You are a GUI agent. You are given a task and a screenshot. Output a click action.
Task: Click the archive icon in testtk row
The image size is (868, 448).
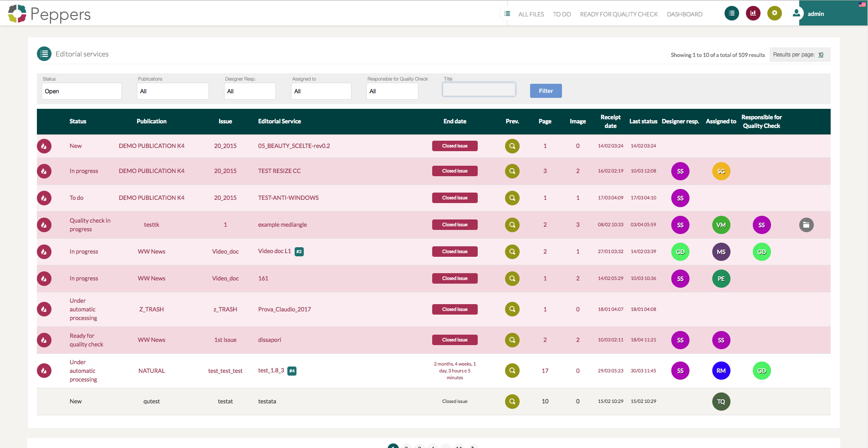pos(806,225)
